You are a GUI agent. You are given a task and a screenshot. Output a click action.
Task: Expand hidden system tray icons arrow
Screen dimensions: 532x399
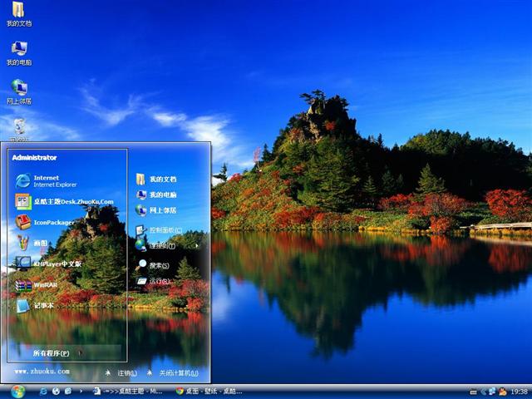coord(483,392)
